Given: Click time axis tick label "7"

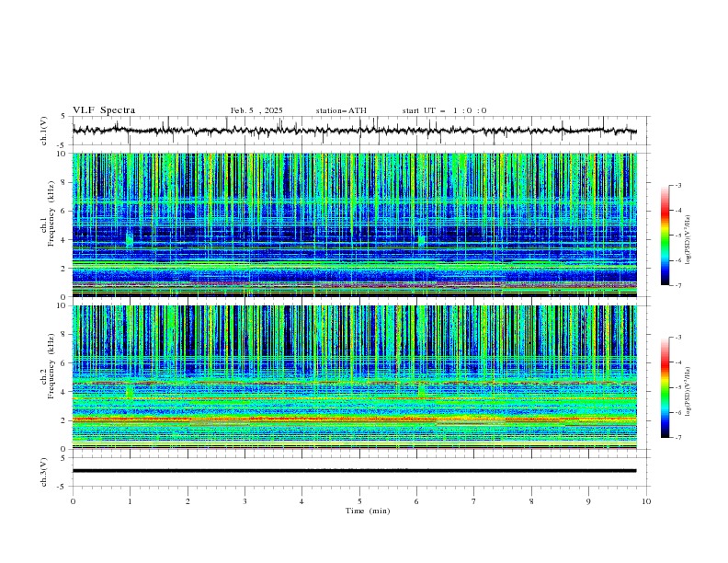Looking at the screenshot, I should (x=474, y=501).
